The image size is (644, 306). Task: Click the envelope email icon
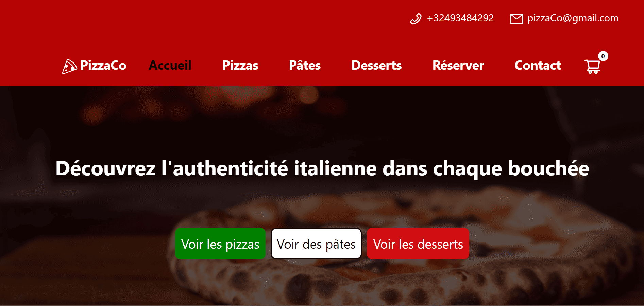516,19
